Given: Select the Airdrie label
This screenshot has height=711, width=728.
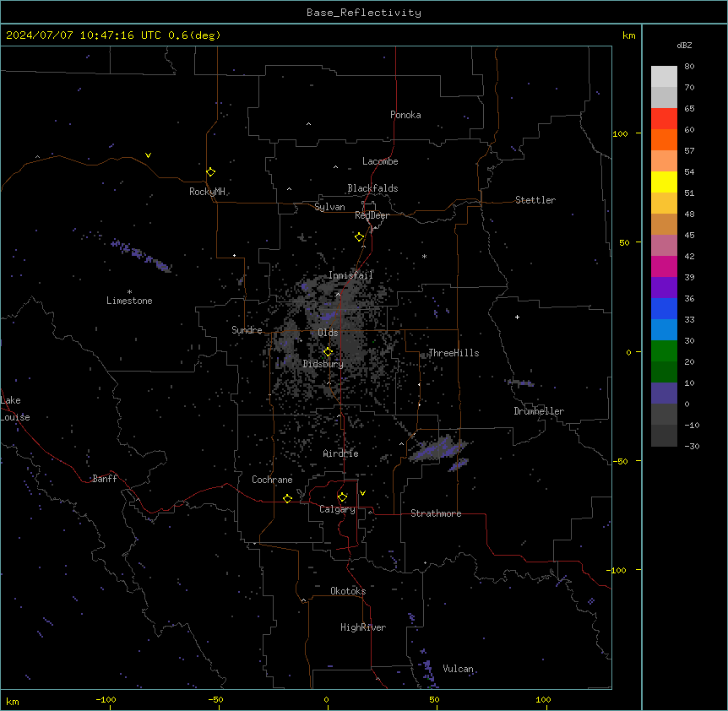Looking at the screenshot, I should 340,453.
